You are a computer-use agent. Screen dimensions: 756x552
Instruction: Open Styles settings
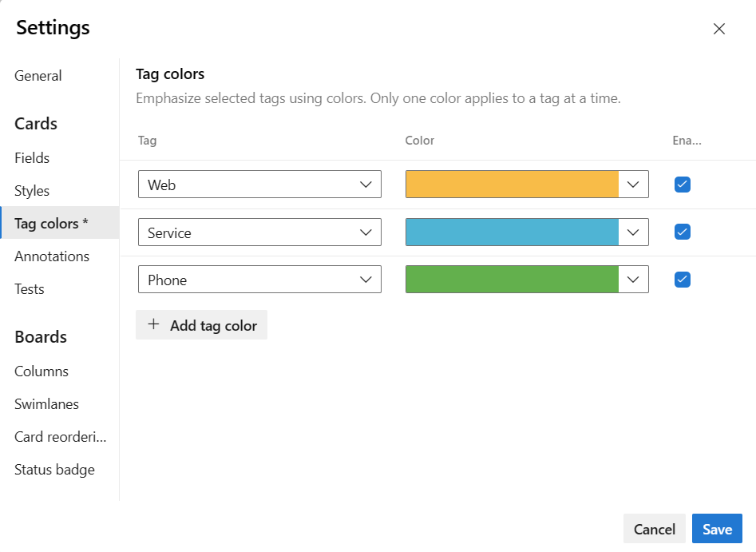[32, 191]
